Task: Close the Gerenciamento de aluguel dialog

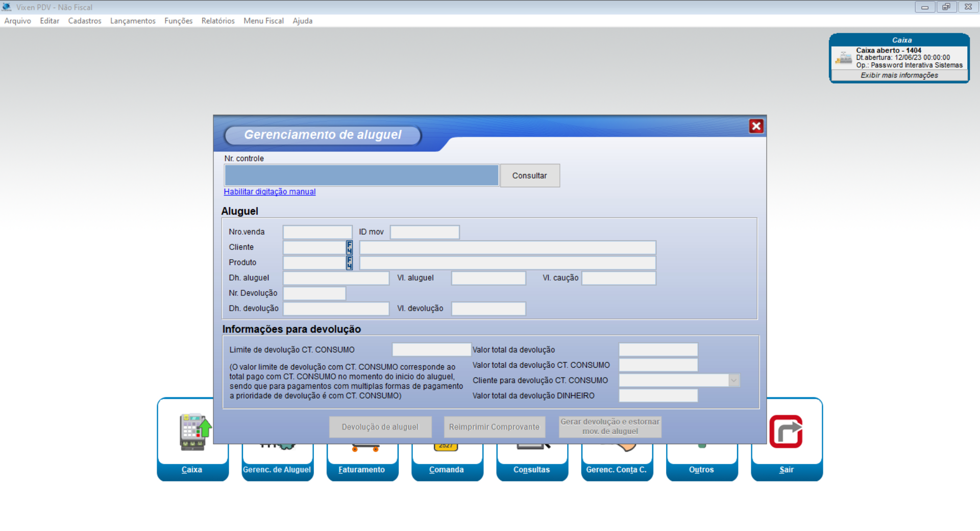Action: 756,127
